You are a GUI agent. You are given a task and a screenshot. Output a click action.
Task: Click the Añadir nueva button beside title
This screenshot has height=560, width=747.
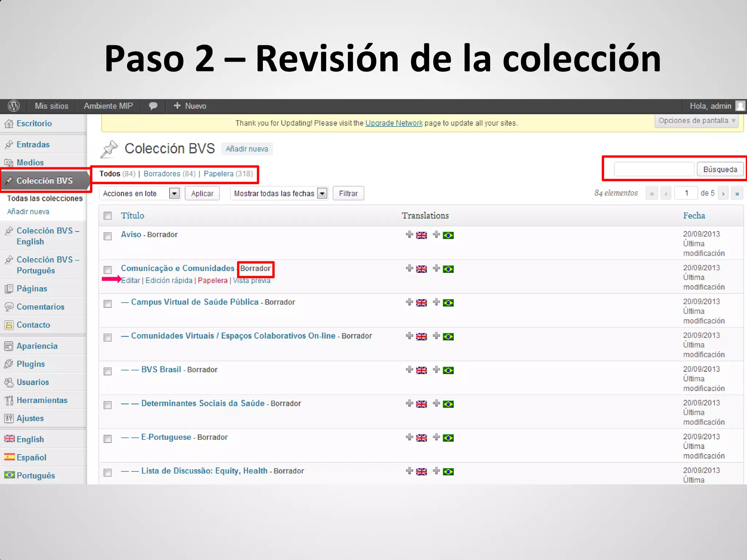point(247,149)
